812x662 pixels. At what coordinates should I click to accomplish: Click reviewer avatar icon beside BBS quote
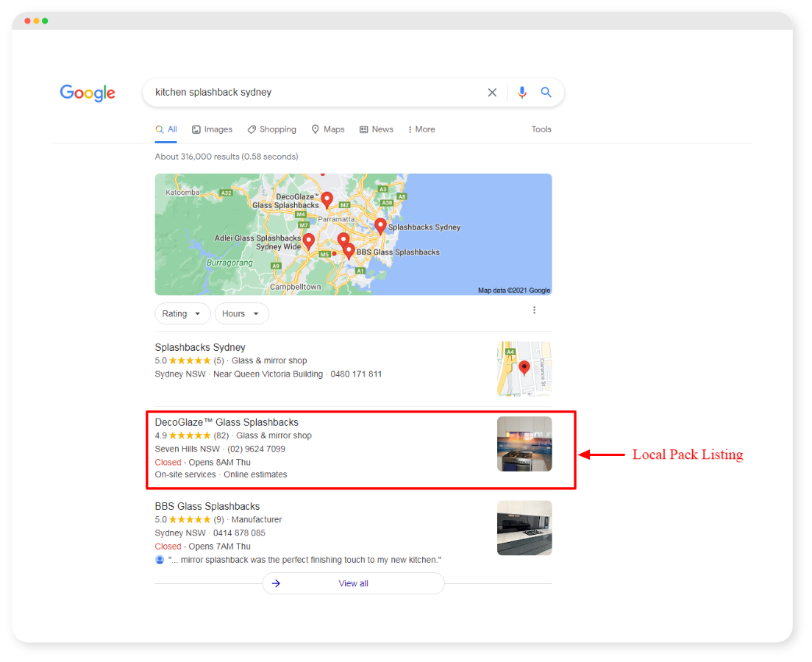tap(160, 560)
